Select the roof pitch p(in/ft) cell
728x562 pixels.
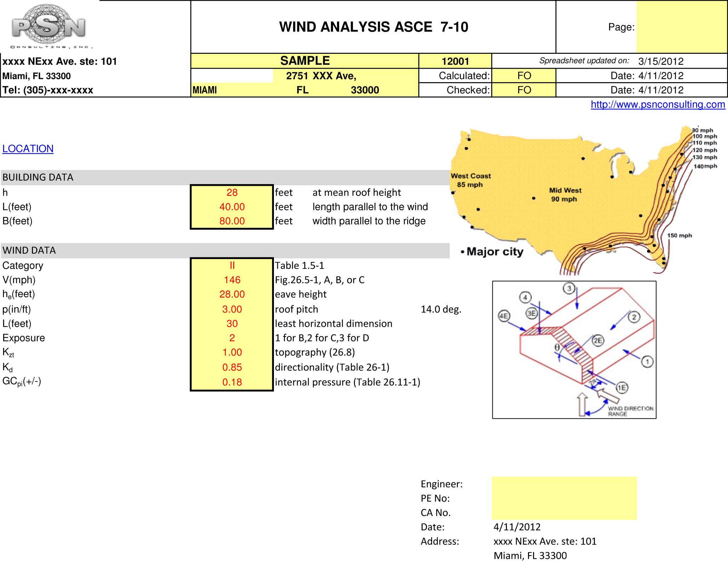click(x=232, y=309)
